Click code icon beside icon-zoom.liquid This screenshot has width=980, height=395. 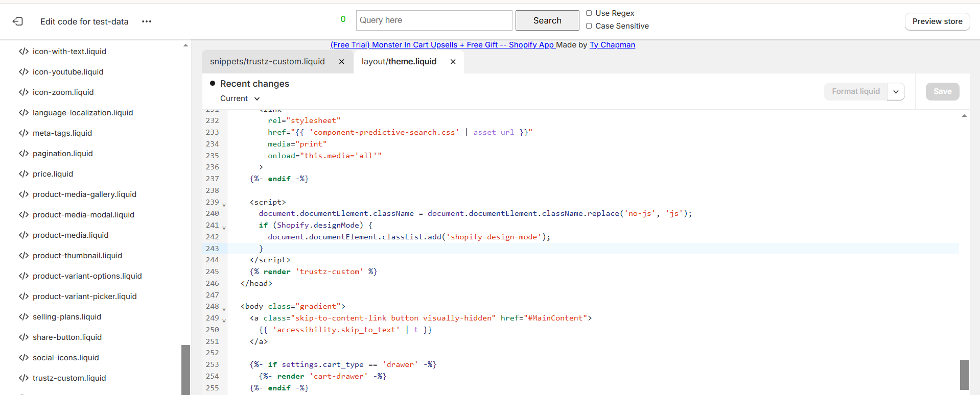tap(24, 92)
